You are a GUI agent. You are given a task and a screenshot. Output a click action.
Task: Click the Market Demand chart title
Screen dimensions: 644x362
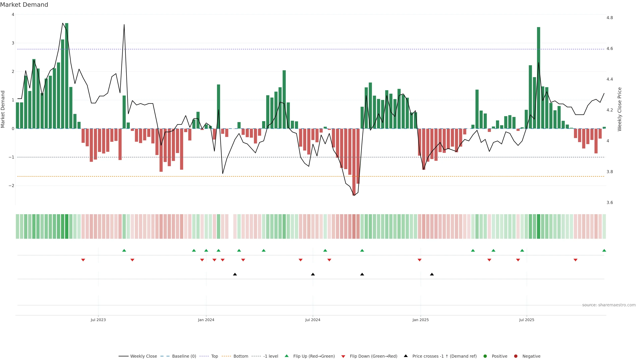tap(24, 5)
